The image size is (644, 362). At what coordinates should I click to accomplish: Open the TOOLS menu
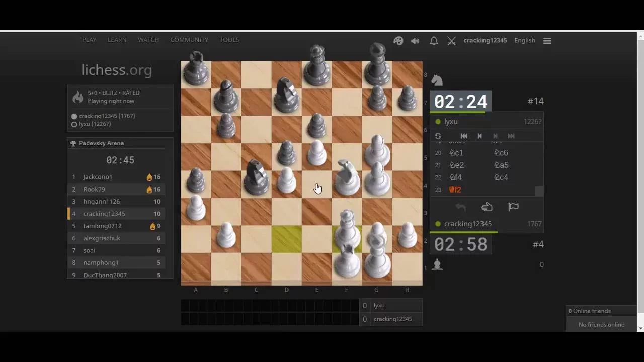(229, 40)
